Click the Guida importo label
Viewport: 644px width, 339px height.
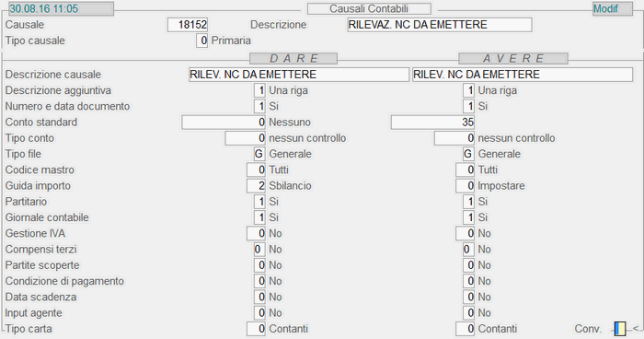point(38,186)
